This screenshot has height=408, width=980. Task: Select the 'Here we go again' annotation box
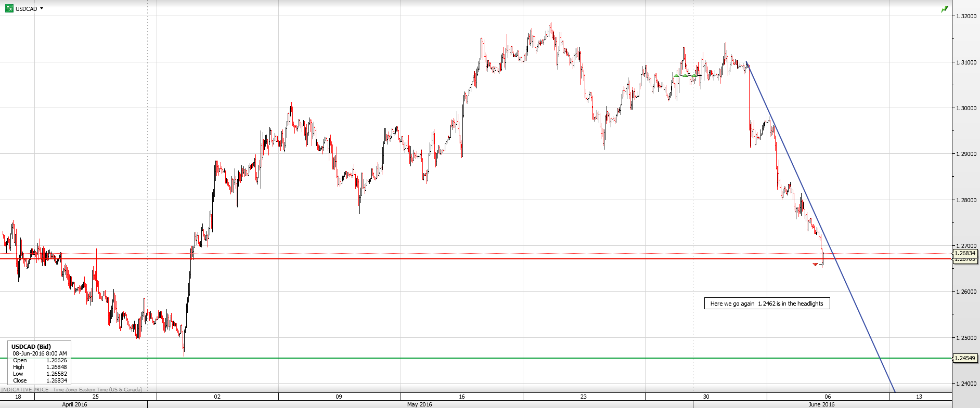coord(767,304)
